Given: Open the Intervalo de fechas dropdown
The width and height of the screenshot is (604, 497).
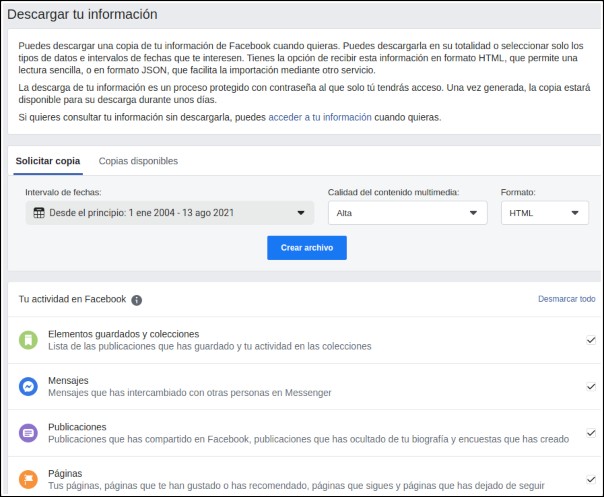Looking at the screenshot, I should click(170, 213).
